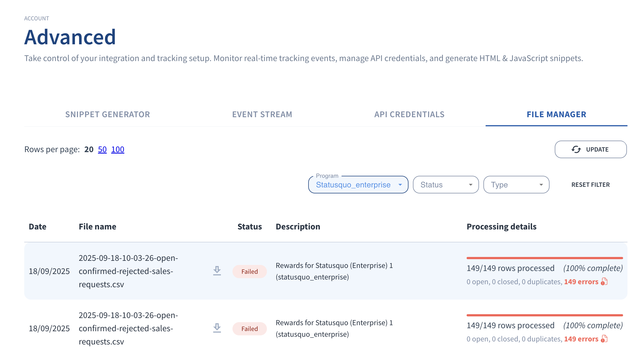This screenshot has width=644, height=356.
Task: Click the Failed badge in first row
Action: [x=250, y=272]
